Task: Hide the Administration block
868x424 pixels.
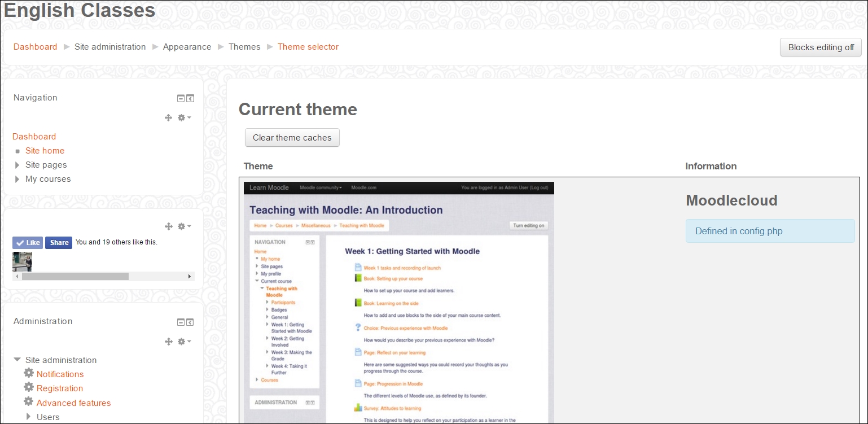Action: 181,322
